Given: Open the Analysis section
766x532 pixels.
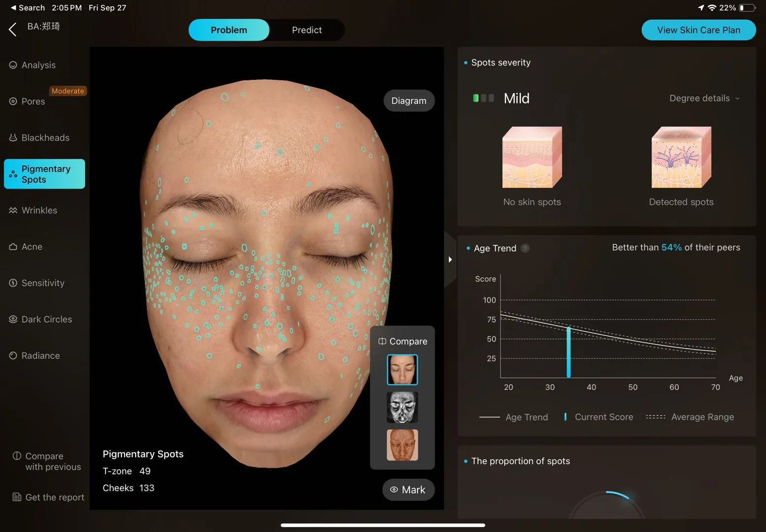Looking at the screenshot, I should pos(33,65).
